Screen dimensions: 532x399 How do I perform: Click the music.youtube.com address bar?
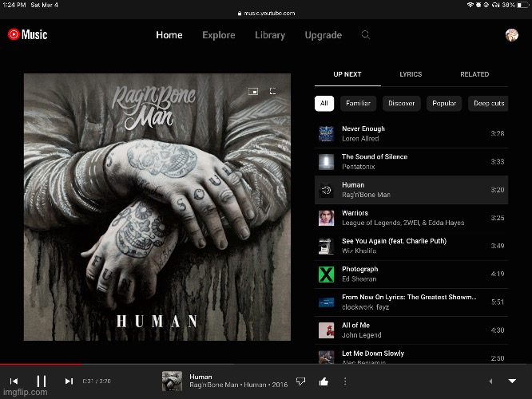266,14
